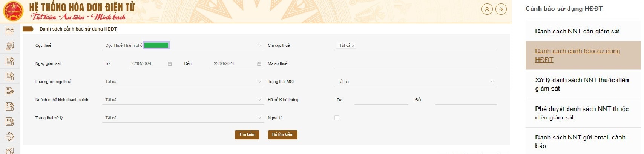Open the invoice magnifier icon in sidebar

pyautogui.click(x=10, y=122)
